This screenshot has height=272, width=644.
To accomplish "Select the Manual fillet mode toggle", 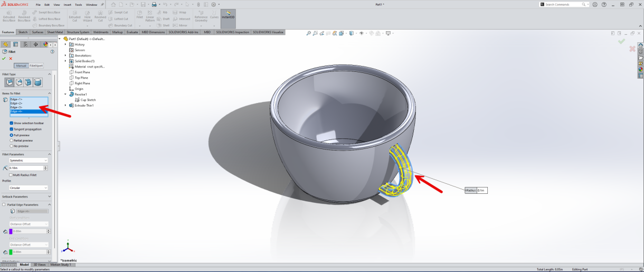I will click(x=21, y=65).
